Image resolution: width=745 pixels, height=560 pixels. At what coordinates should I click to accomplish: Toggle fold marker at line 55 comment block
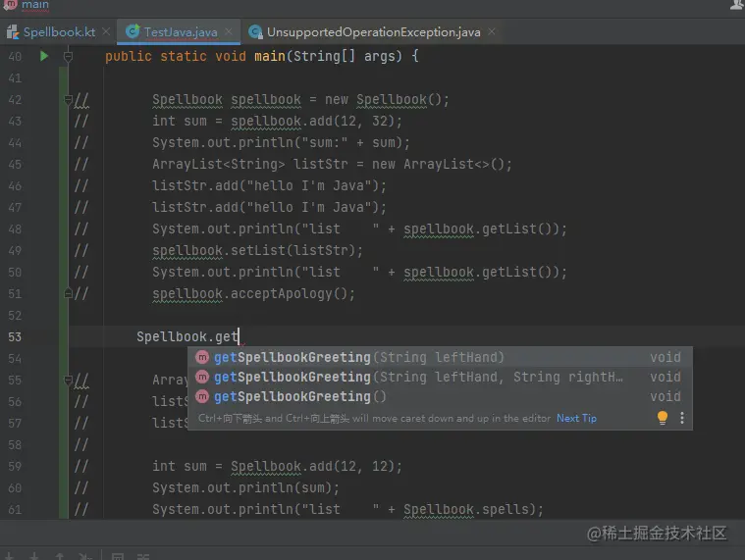(x=68, y=380)
